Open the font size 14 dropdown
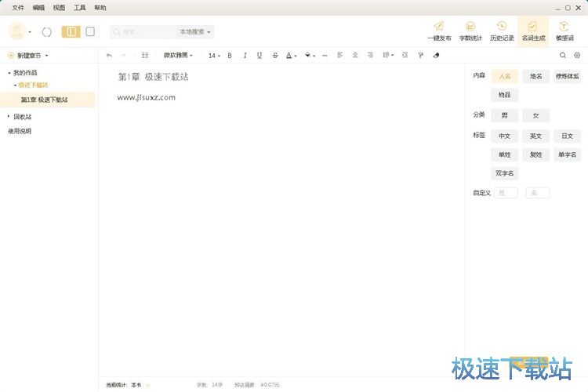Image resolution: width=588 pixels, height=392 pixels. pos(214,56)
